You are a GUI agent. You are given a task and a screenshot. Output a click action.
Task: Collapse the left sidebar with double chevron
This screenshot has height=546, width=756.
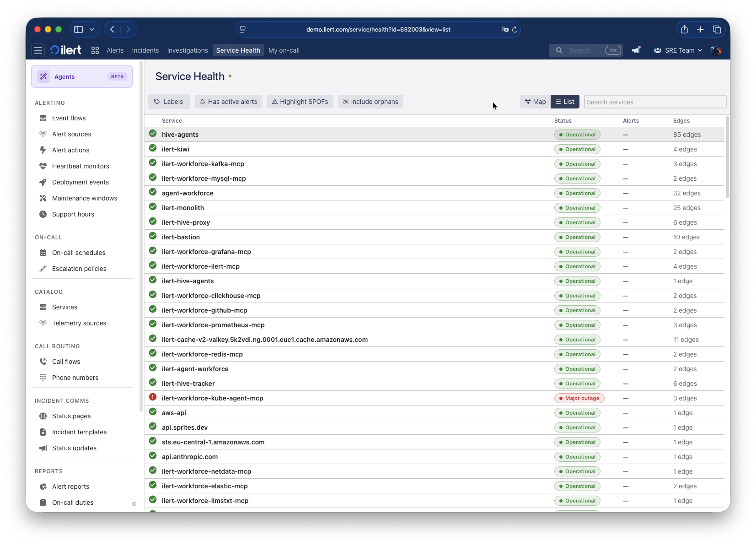(x=134, y=504)
